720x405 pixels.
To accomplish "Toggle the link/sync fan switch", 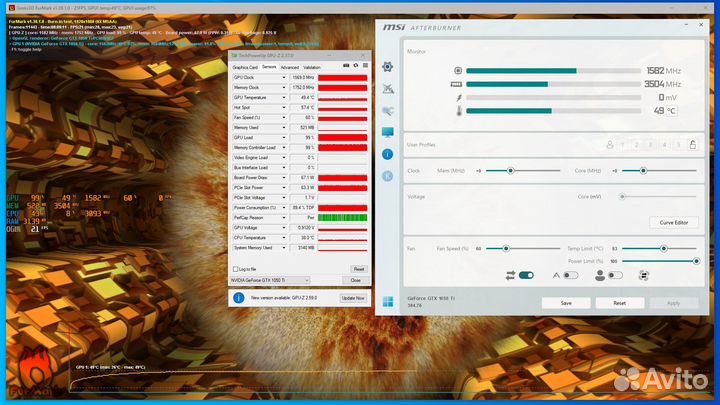I will 525,275.
